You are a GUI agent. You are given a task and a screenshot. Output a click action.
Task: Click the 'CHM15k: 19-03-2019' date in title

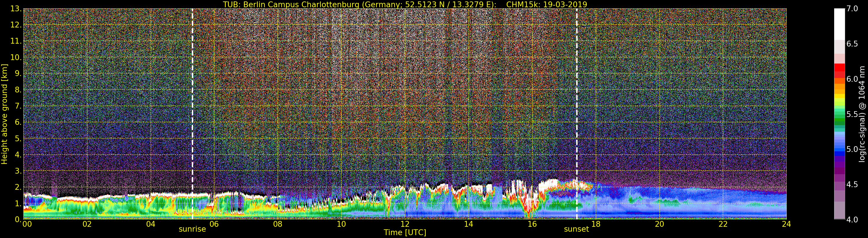click(547, 4)
